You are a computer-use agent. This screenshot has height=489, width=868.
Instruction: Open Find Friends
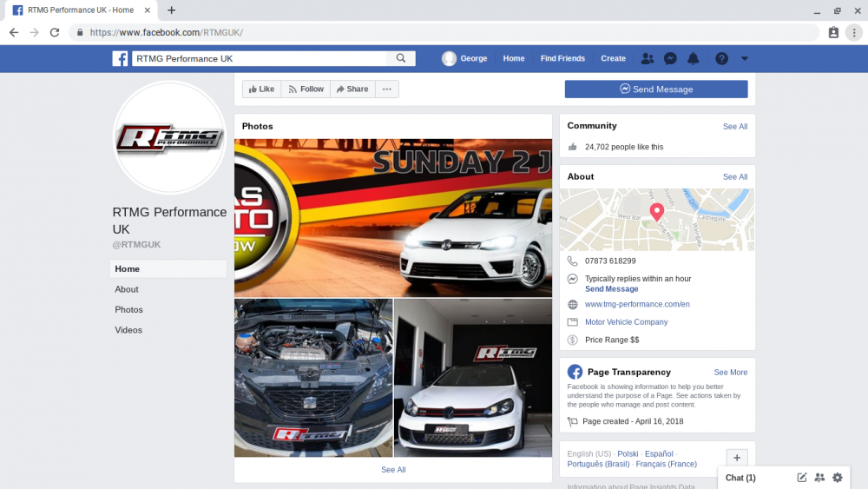pos(562,58)
